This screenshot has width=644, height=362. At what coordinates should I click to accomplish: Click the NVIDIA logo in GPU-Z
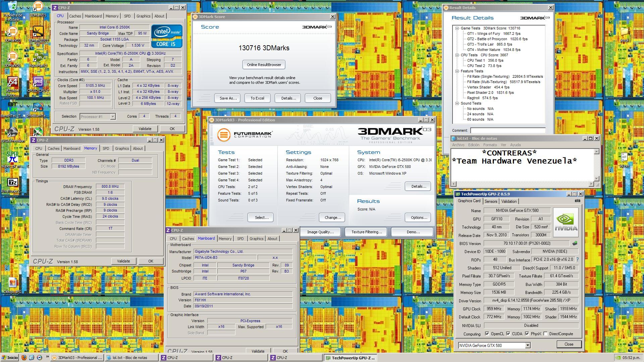[566, 222]
